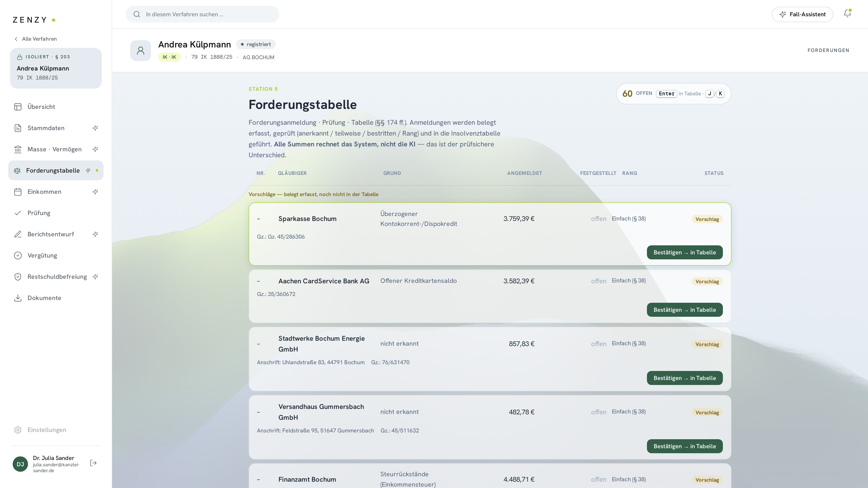Click the Enter key hint in the 60 OFFEN pill
This screenshot has width=868, height=488.
pyautogui.click(x=666, y=94)
